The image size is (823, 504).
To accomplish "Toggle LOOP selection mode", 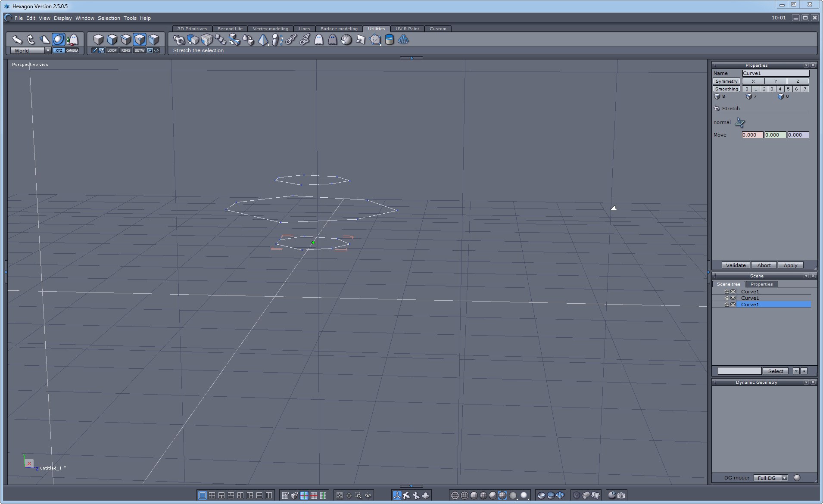I will pos(112,50).
